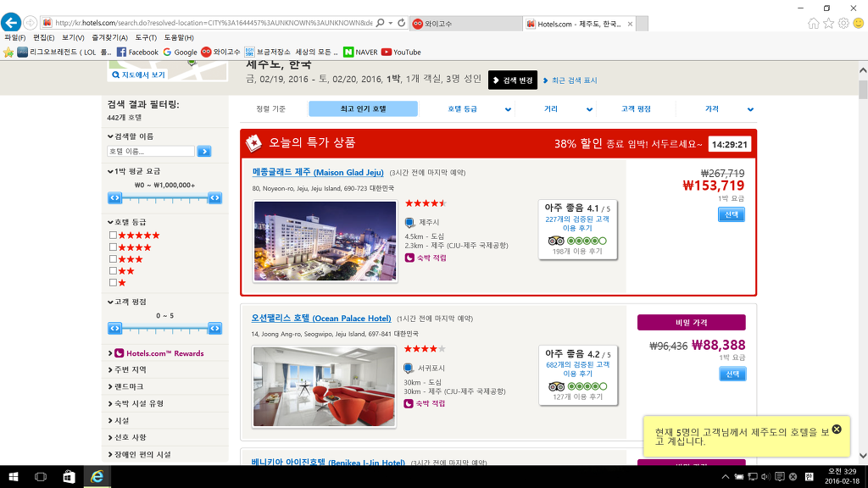Open the 지도에서 보기 map link
868x488 pixels.
coord(139,75)
